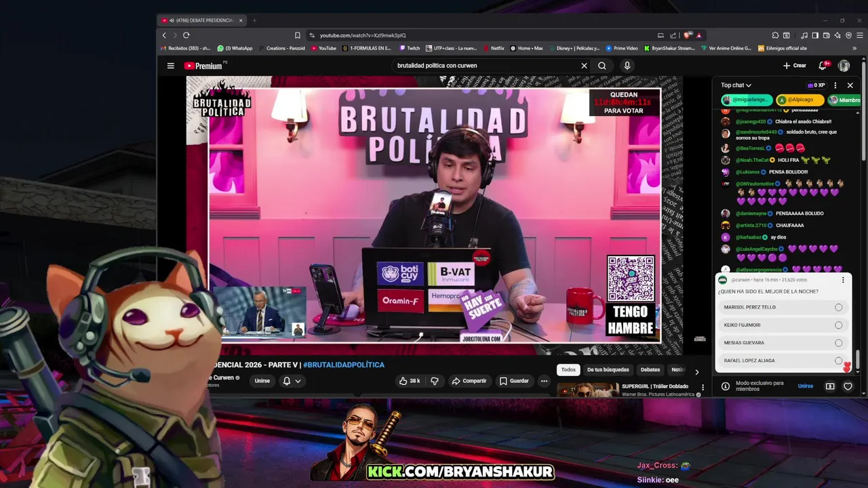This screenshot has height=488, width=868.
Task: Open the Twitch bookmark
Action: click(x=410, y=48)
